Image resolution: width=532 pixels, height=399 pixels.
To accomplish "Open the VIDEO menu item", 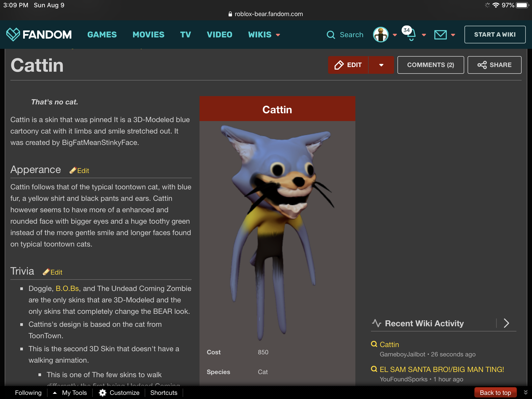I will click(x=220, y=35).
